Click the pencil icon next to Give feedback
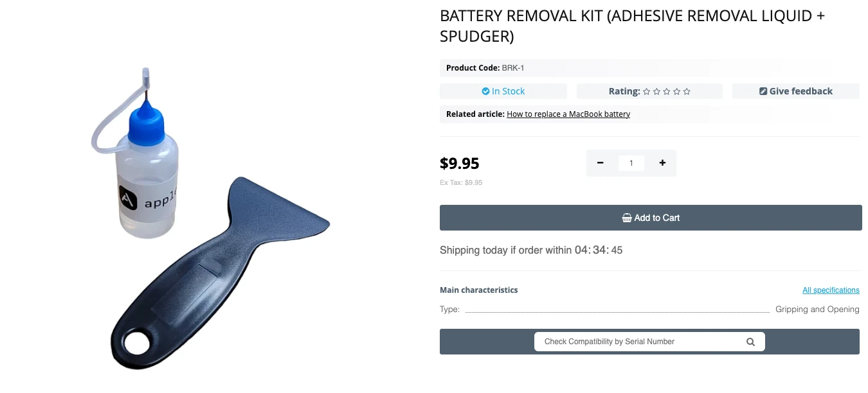 (x=763, y=91)
